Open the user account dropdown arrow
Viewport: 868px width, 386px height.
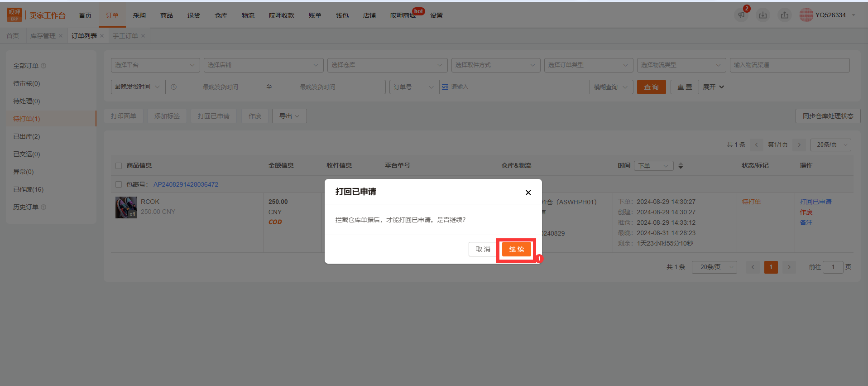(854, 15)
